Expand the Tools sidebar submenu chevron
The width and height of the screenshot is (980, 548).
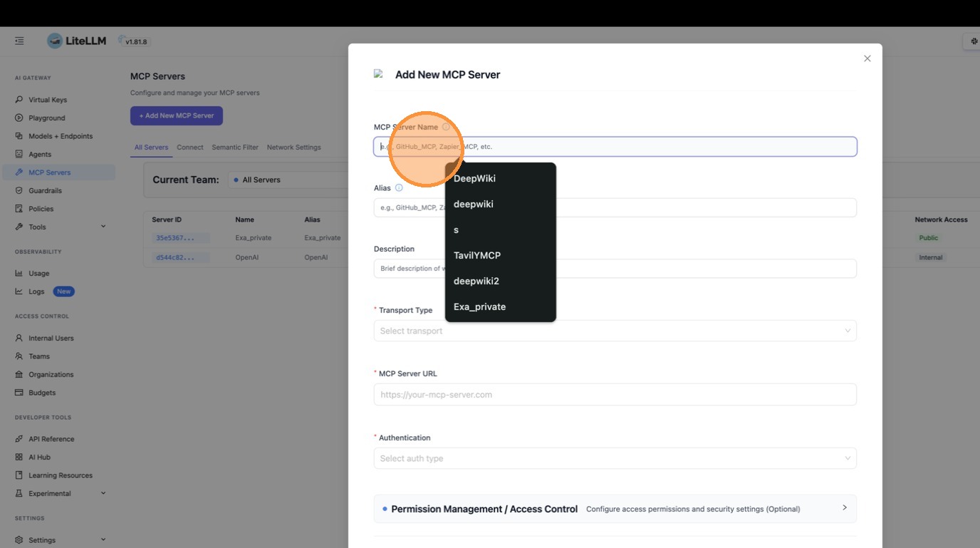pos(103,227)
